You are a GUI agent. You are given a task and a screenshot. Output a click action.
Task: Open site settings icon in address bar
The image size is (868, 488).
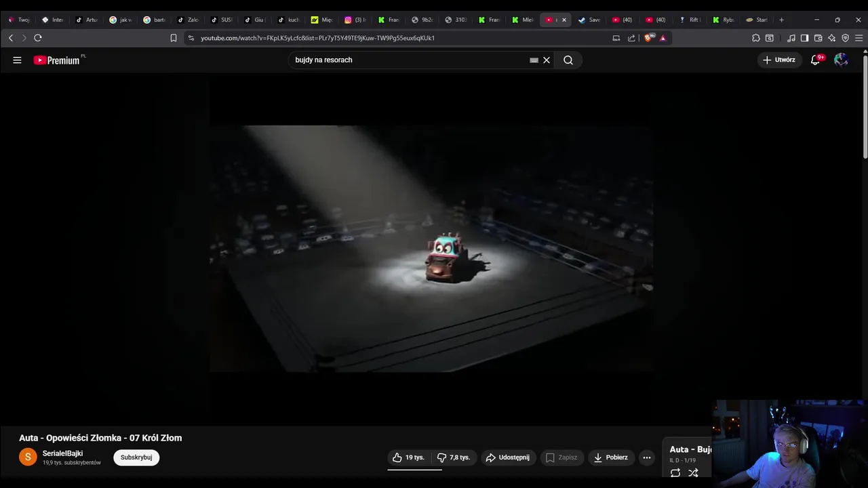click(x=191, y=38)
